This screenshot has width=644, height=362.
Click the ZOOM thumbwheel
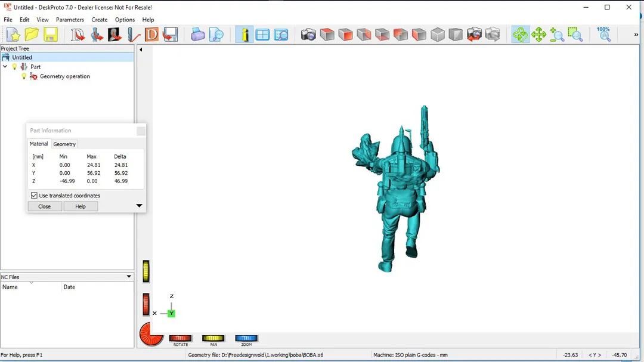[x=246, y=338]
